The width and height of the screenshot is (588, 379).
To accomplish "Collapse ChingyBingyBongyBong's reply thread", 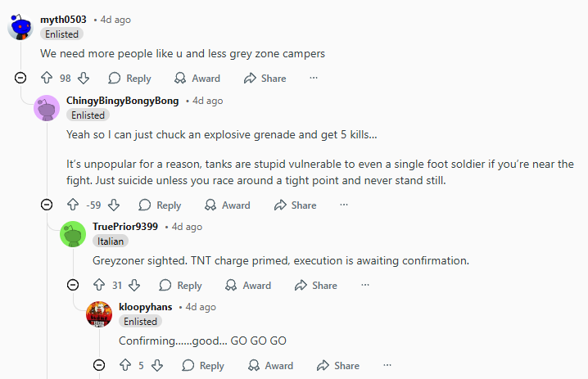I will pos(47,205).
